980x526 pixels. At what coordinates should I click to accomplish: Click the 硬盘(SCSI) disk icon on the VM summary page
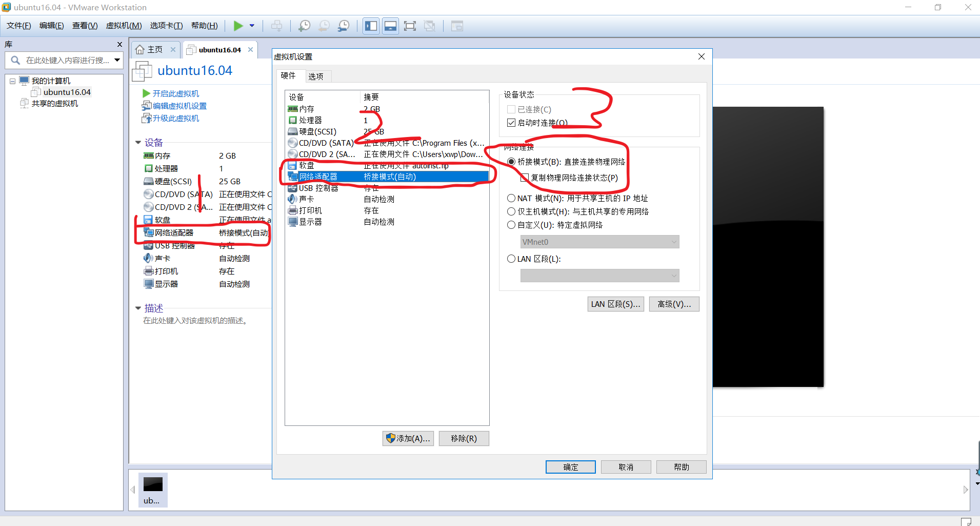(149, 181)
